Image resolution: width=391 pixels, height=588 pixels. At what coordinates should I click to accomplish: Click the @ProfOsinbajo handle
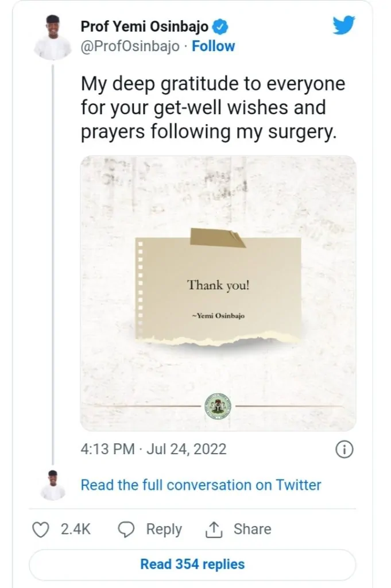[131, 47]
